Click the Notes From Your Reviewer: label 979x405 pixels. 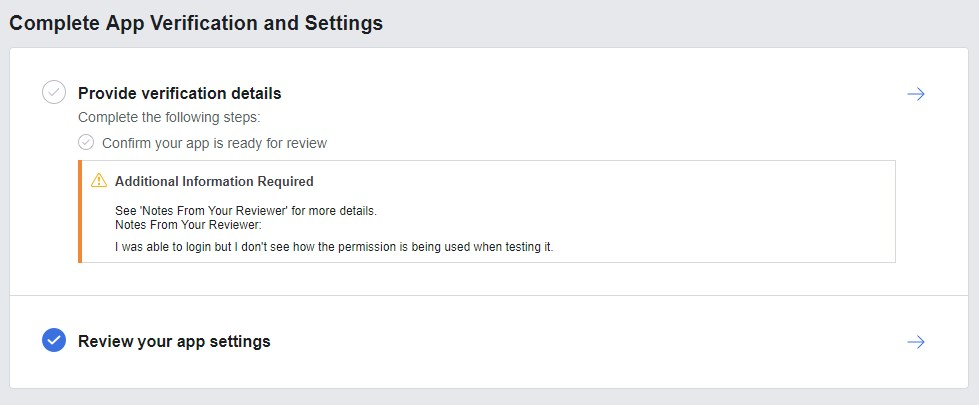[x=188, y=225]
